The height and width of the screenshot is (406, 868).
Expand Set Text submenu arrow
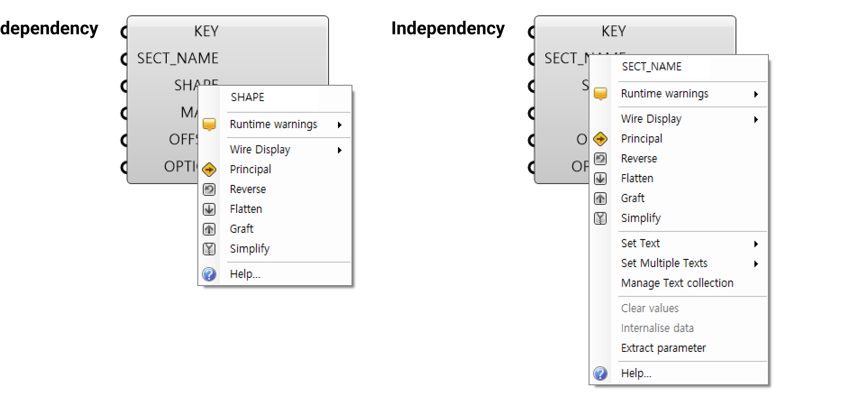coord(756,244)
